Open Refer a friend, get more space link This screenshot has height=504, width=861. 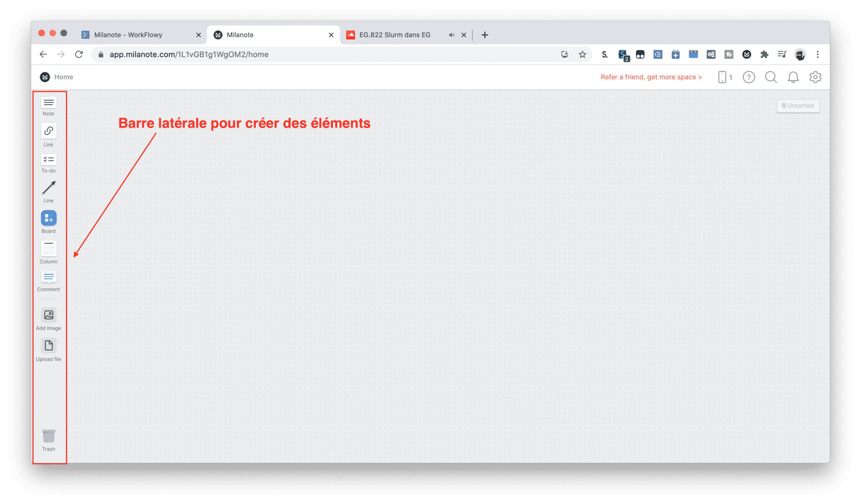(651, 77)
